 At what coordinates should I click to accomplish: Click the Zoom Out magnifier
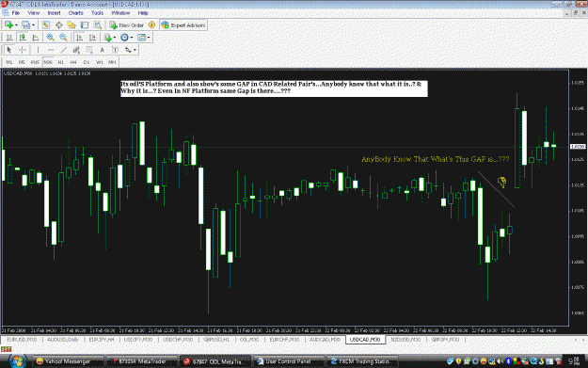click(x=63, y=38)
